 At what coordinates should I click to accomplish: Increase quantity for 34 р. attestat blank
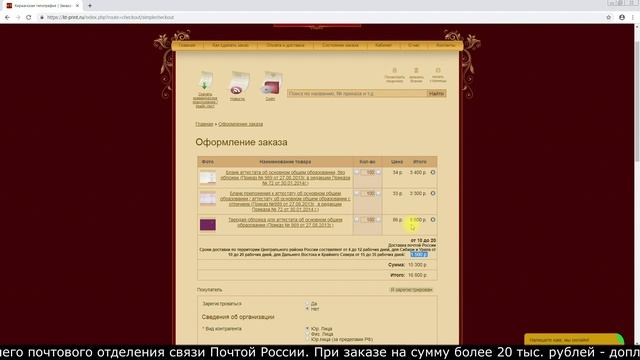378,173
